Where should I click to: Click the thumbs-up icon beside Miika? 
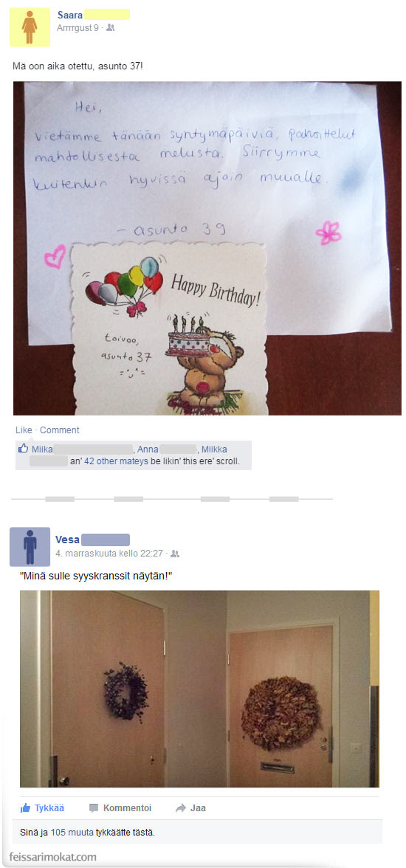pyautogui.click(x=24, y=449)
